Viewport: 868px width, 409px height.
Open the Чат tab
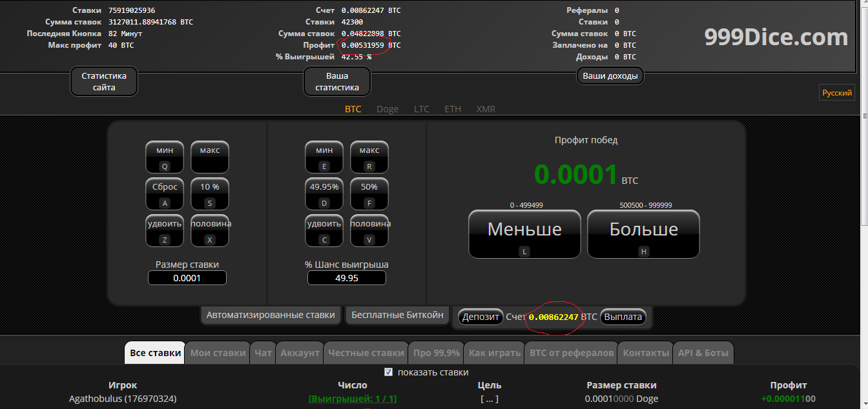263,353
